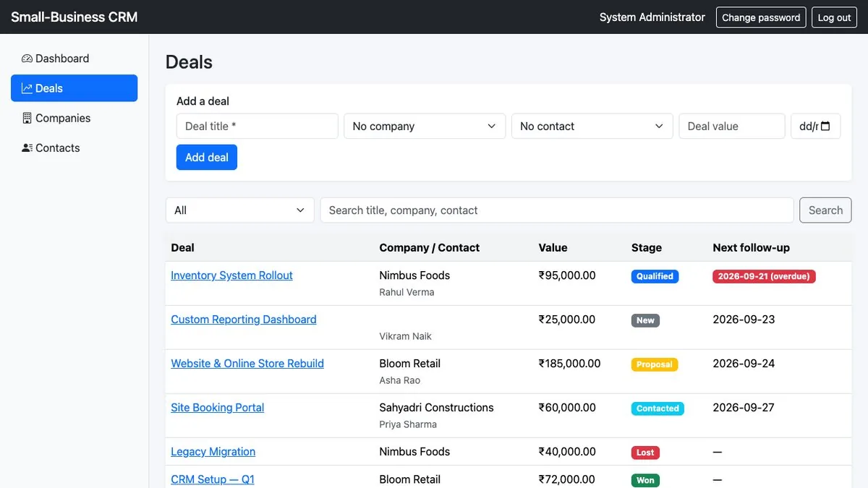
Task: Click the New stage badge
Action: [x=645, y=320]
